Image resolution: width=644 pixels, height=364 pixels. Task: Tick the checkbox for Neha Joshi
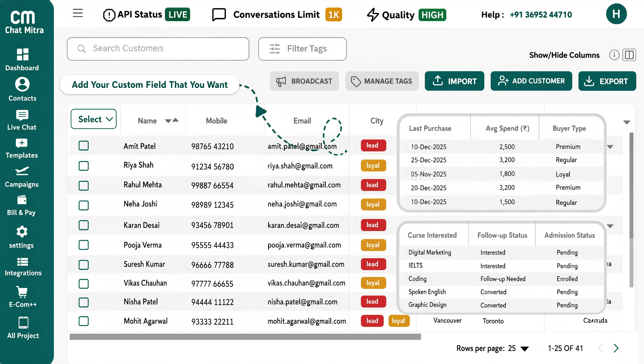click(x=84, y=205)
